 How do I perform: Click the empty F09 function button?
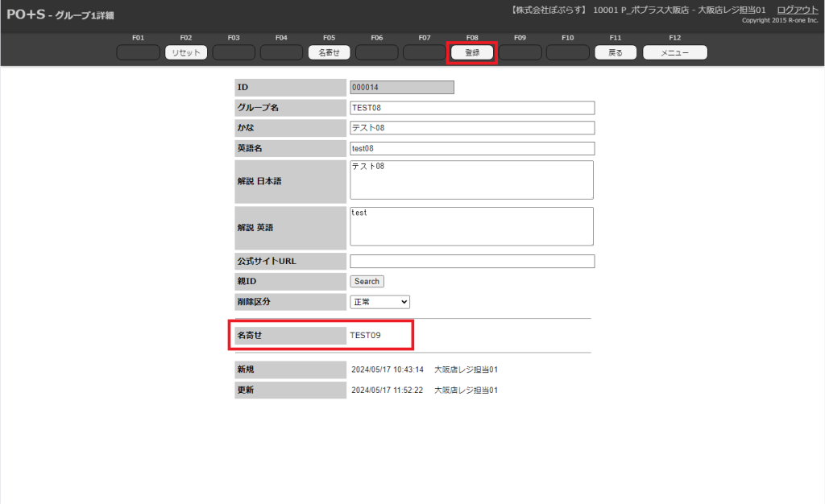point(520,52)
